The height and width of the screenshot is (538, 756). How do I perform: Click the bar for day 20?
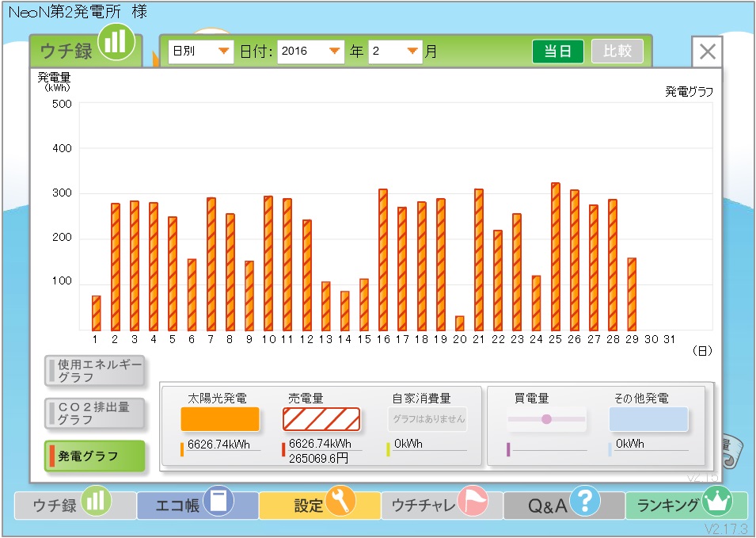pyautogui.click(x=459, y=323)
